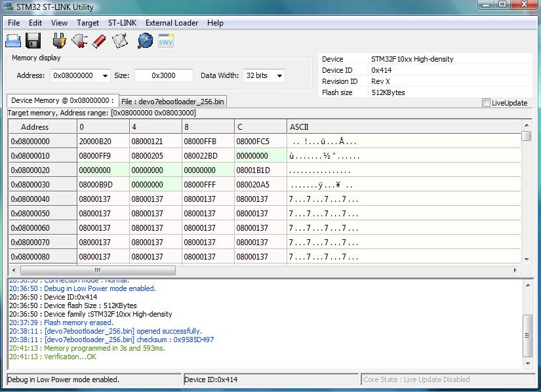The image size is (541, 392).
Task: Select cell 08001B1D
Action: point(260,170)
